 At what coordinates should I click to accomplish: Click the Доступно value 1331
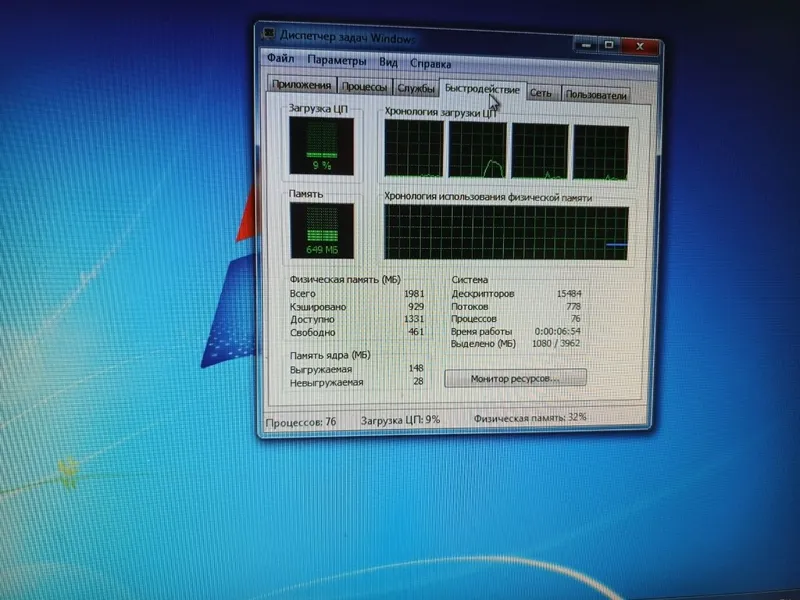tap(414, 319)
